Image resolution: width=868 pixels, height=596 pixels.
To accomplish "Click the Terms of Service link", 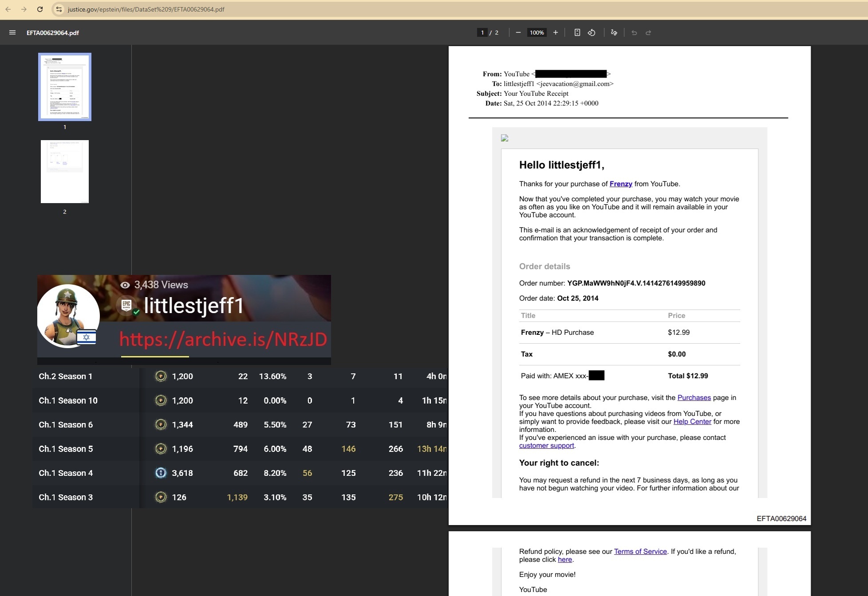I will pos(640,551).
